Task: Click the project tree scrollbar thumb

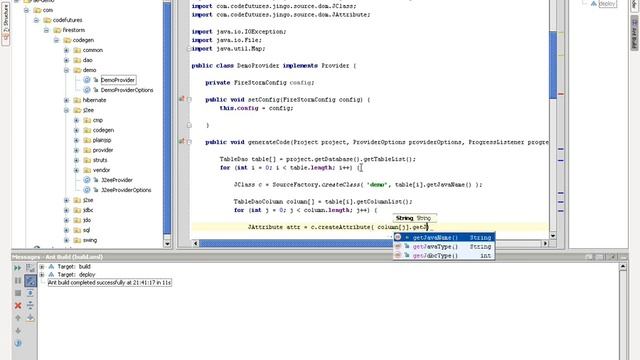Action: (167, 118)
